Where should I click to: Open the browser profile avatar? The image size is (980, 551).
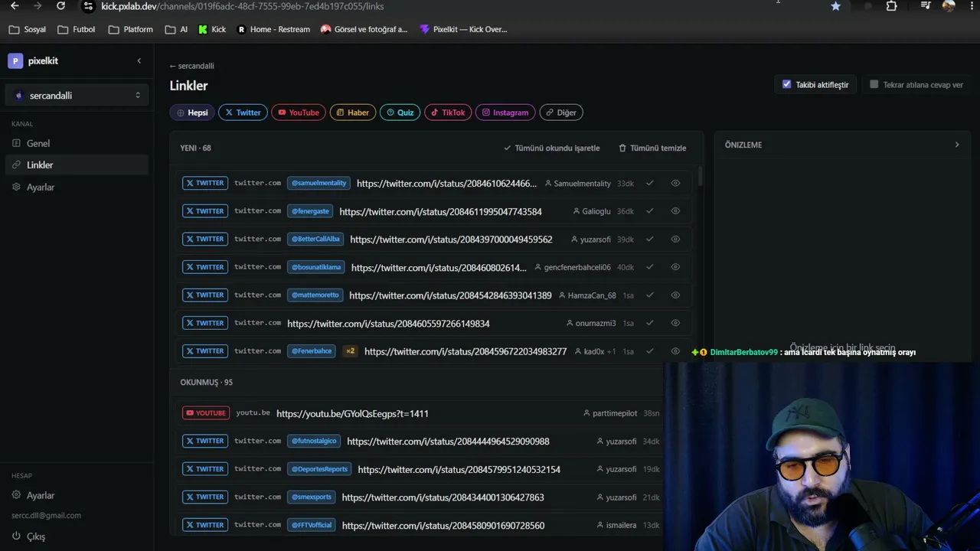[x=949, y=6]
